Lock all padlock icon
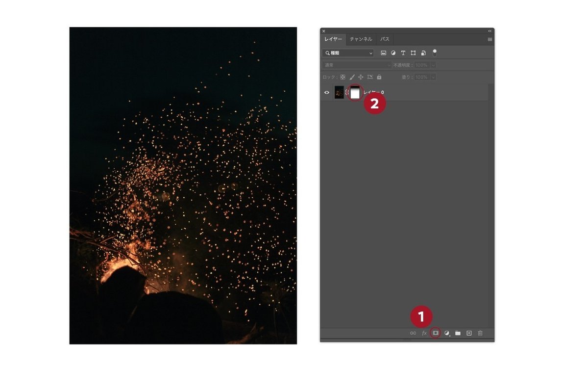 pyautogui.click(x=379, y=78)
